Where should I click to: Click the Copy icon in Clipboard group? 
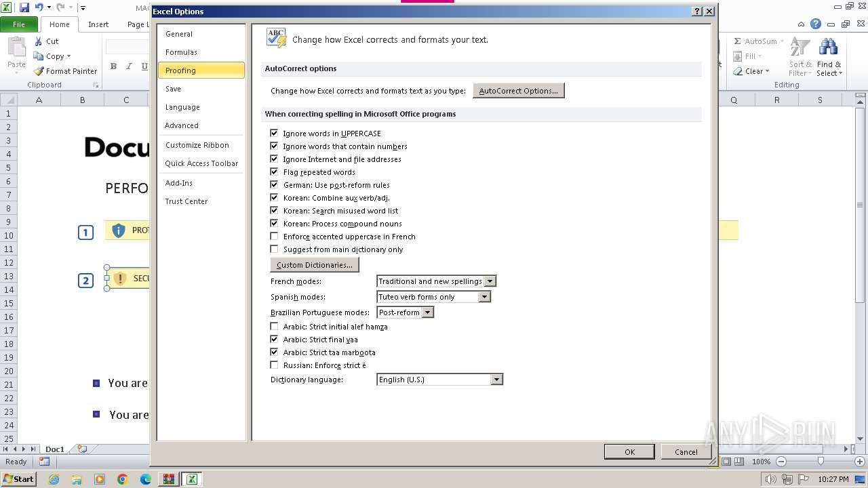tap(39, 56)
